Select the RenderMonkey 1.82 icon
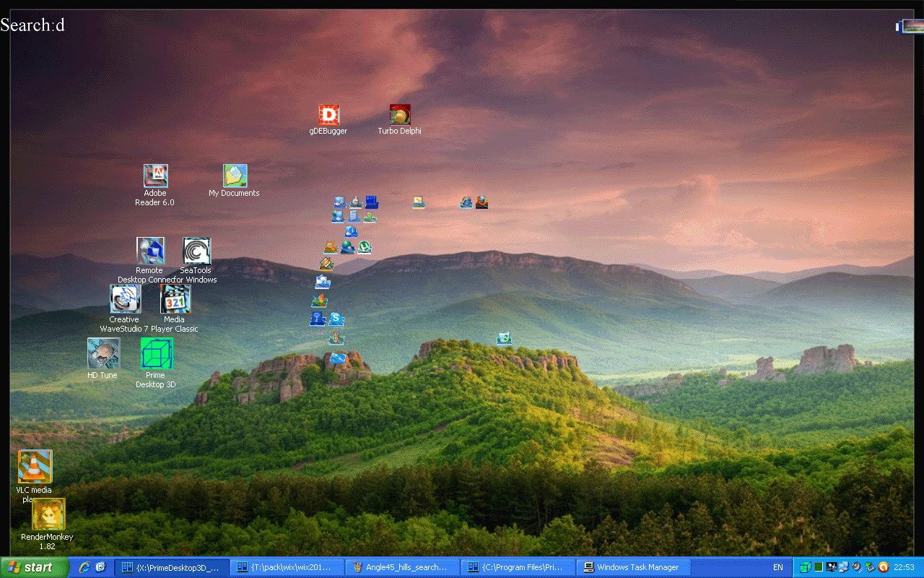This screenshot has width=924, height=578. click(48, 514)
